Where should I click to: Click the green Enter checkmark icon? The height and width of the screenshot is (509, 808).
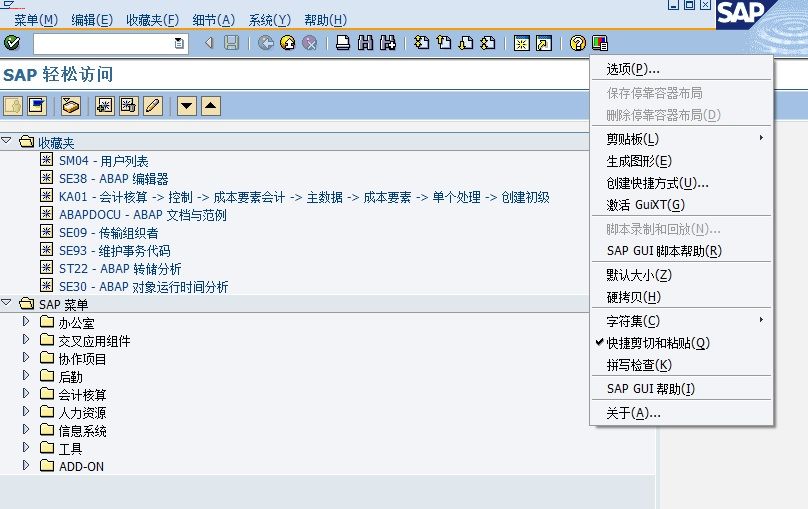tap(12, 43)
